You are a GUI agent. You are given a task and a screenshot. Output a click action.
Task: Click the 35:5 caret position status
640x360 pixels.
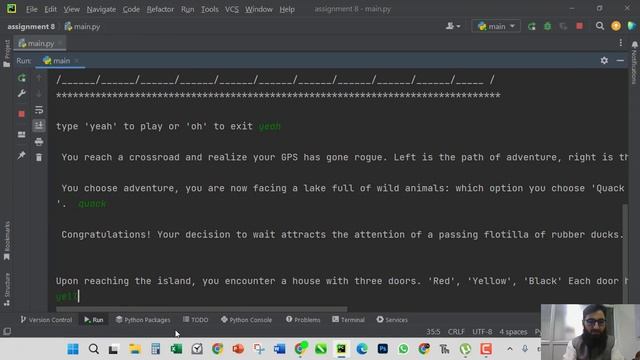[433, 331]
